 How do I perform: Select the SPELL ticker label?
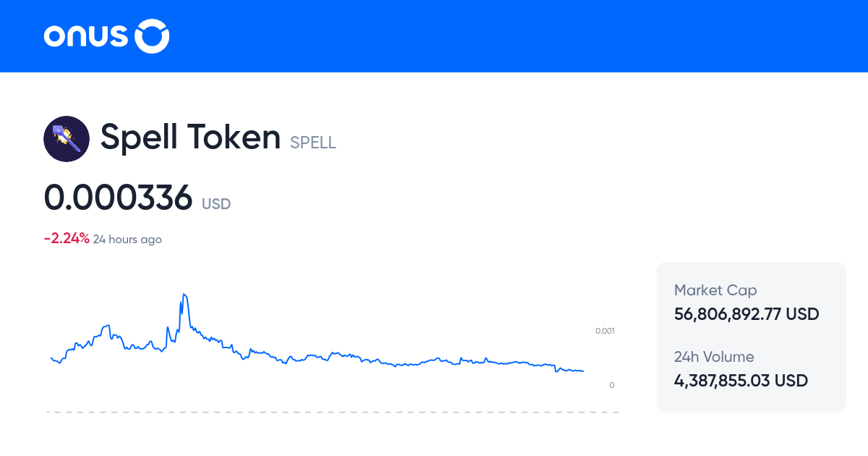point(312,143)
